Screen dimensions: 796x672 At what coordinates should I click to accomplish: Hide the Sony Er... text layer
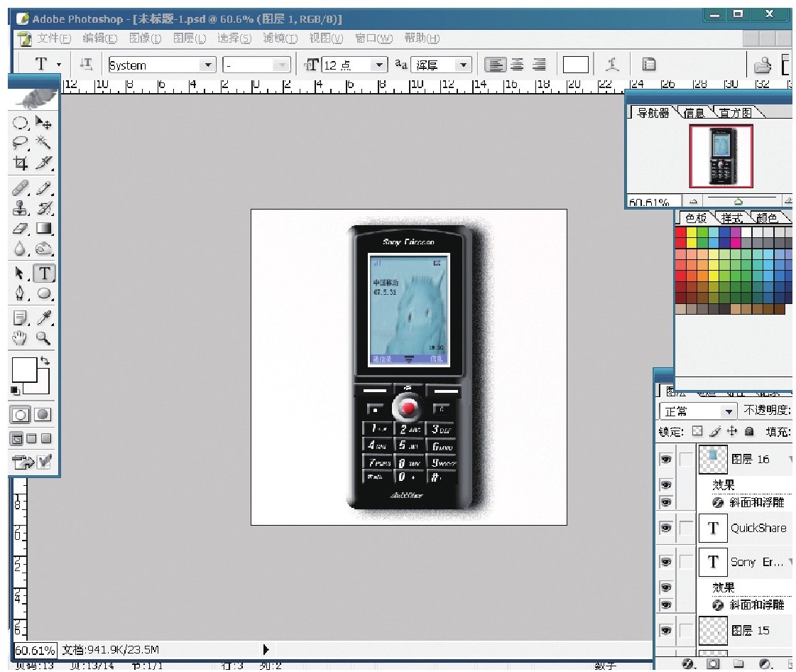(666, 562)
